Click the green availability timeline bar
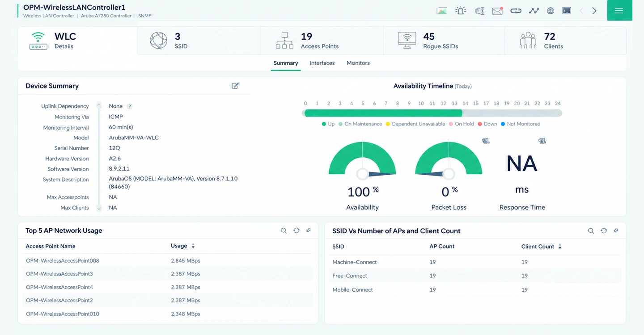644x335 pixels. coord(383,113)
